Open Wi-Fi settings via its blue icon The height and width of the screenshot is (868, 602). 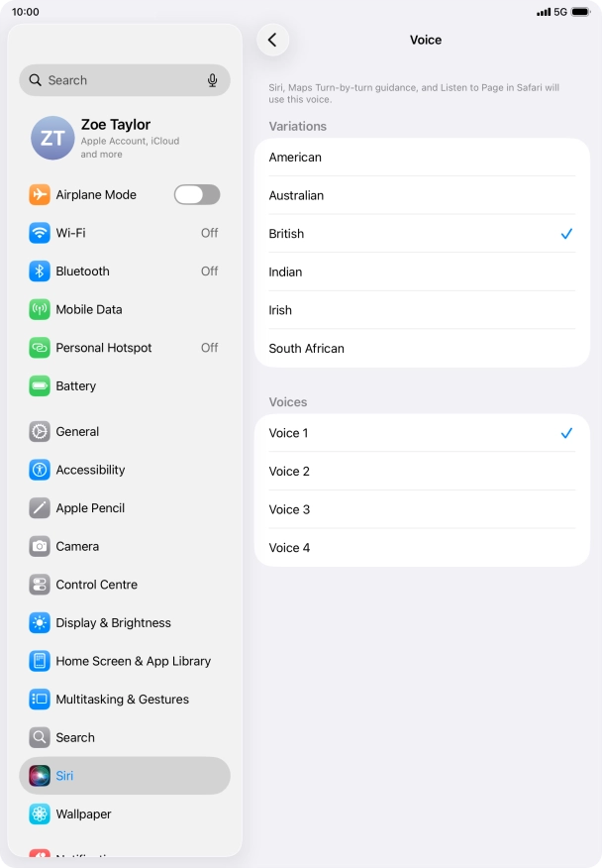[40, 233]
